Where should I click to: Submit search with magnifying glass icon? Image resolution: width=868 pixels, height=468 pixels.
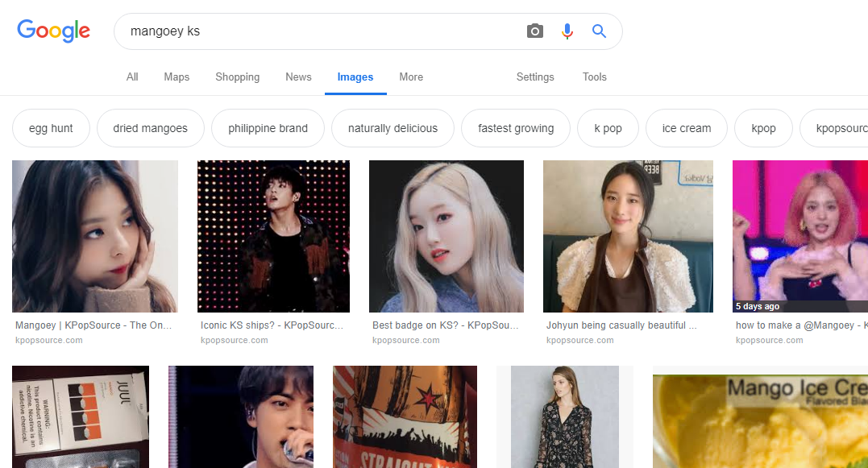pos(599,31)
